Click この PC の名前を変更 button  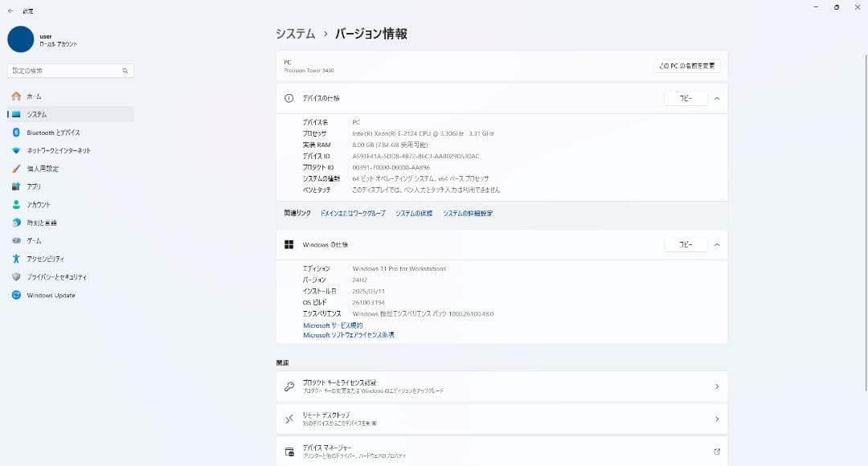click(686, 66)
